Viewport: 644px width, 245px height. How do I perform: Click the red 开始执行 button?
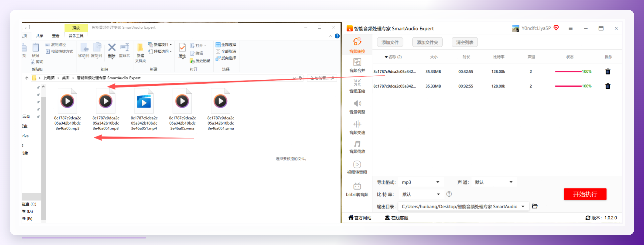(x=585, y=194)
